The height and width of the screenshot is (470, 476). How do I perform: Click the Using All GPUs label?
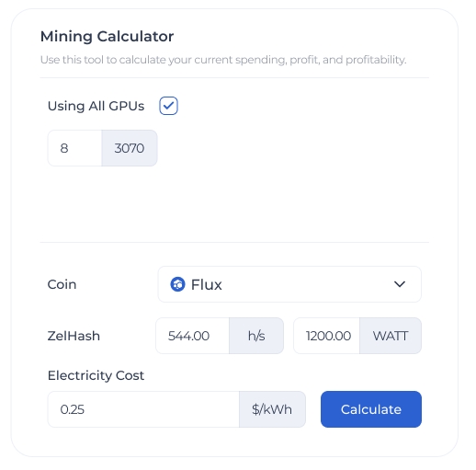96,106
